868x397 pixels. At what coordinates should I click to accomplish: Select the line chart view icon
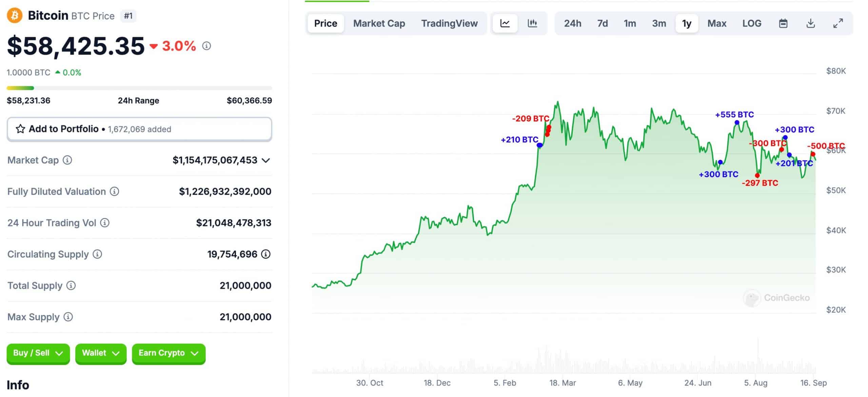505,23
